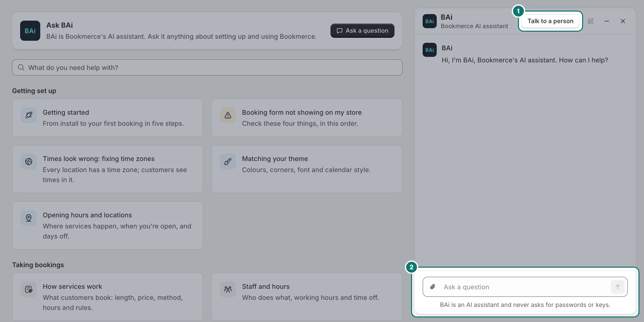The image size is (644, 322).
Task: Click text Colours, corners, font and calendar style
Action: [306, 170]
